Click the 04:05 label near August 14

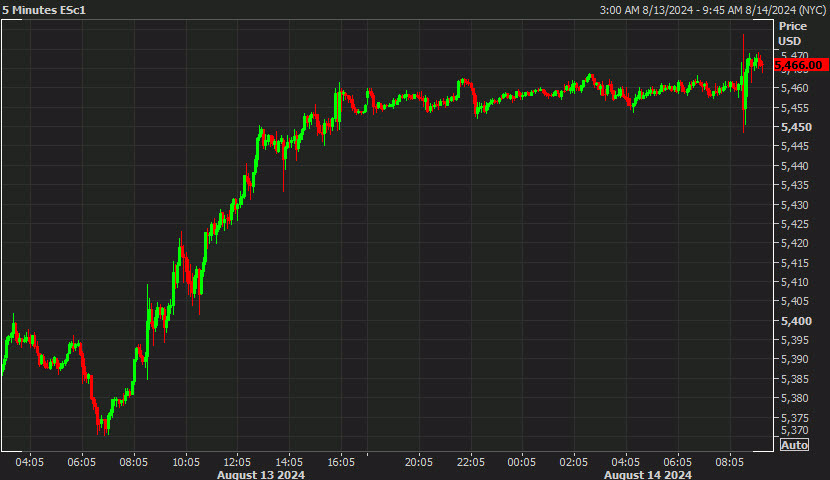(626, 463)
